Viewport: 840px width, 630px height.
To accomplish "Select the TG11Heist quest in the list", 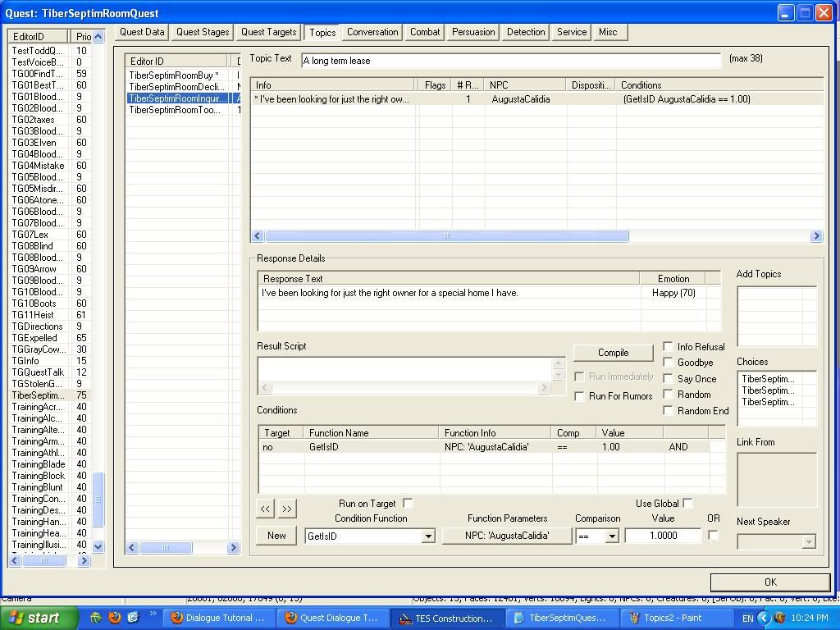I will [50, 315].
